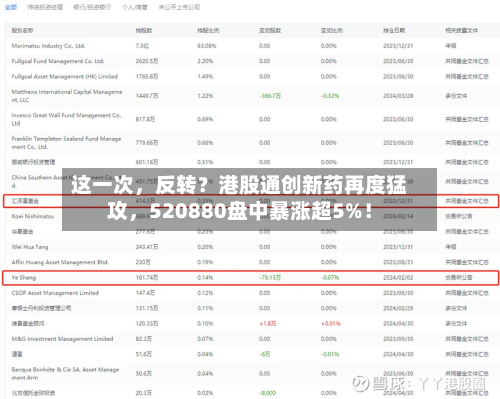
Task: Click the 持仓日期 column header
Action: pyautogui.click(x=394, y=30)
